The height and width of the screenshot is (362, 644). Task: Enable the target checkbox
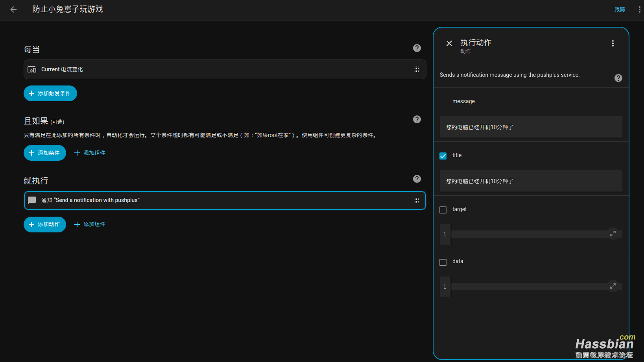pos(443,210)
